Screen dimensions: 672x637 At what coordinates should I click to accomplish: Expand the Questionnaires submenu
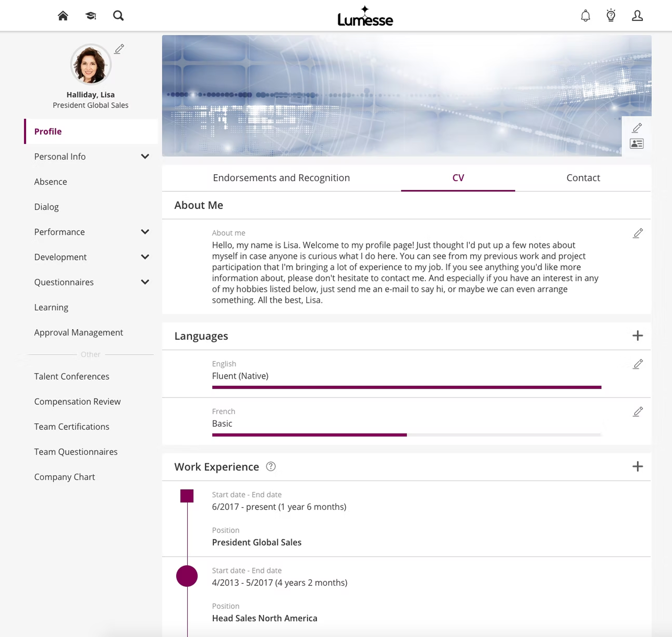click(145, 282)
